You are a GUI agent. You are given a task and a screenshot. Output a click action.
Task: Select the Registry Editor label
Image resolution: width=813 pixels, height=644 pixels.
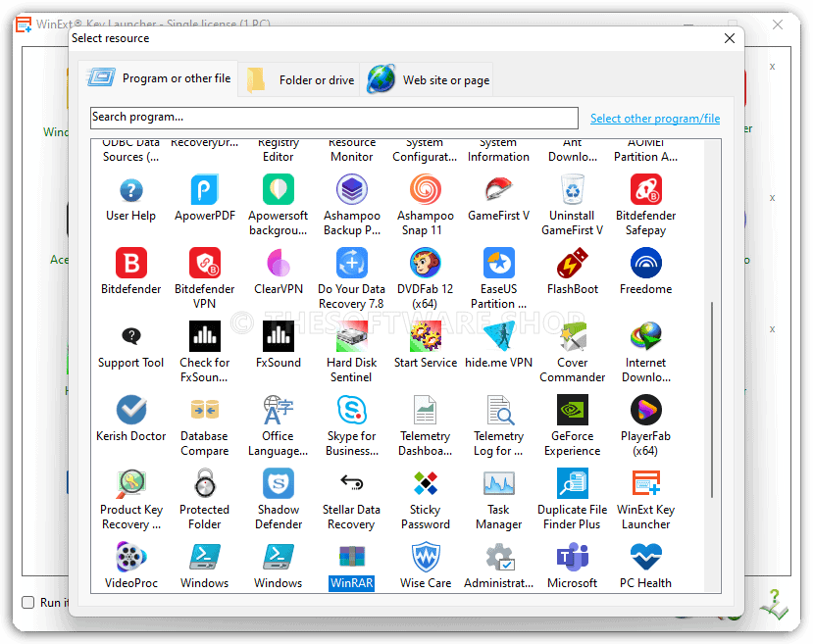coord(279,150)
